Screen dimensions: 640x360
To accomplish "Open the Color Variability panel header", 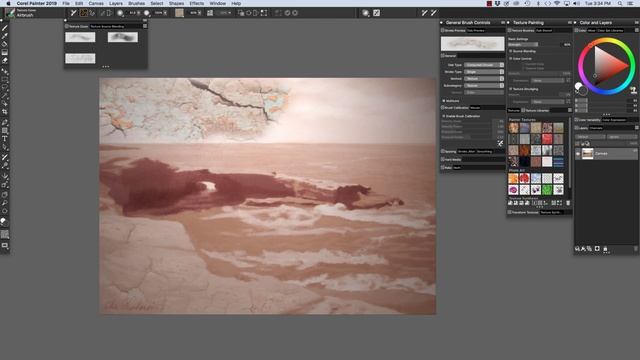I will [588, 120].
